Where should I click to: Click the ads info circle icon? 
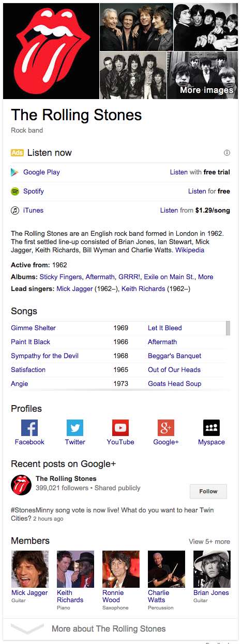226,153
